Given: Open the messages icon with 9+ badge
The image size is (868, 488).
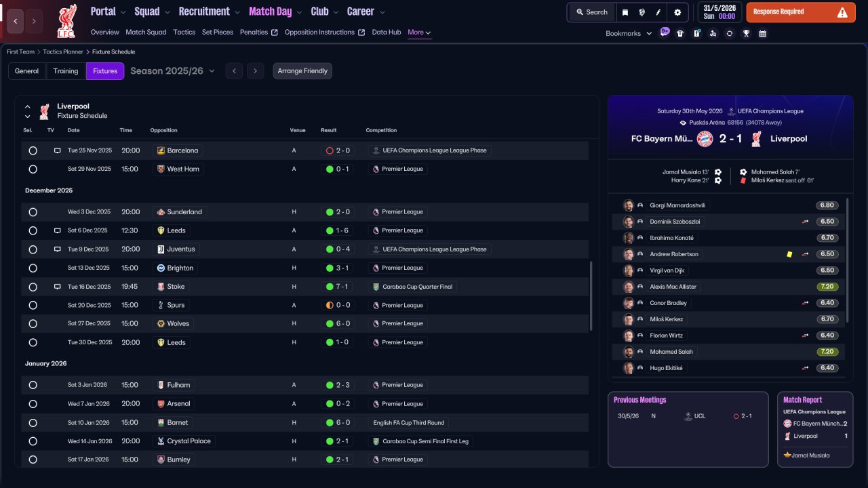Looking at the screenshot, I should click(665, 33).
